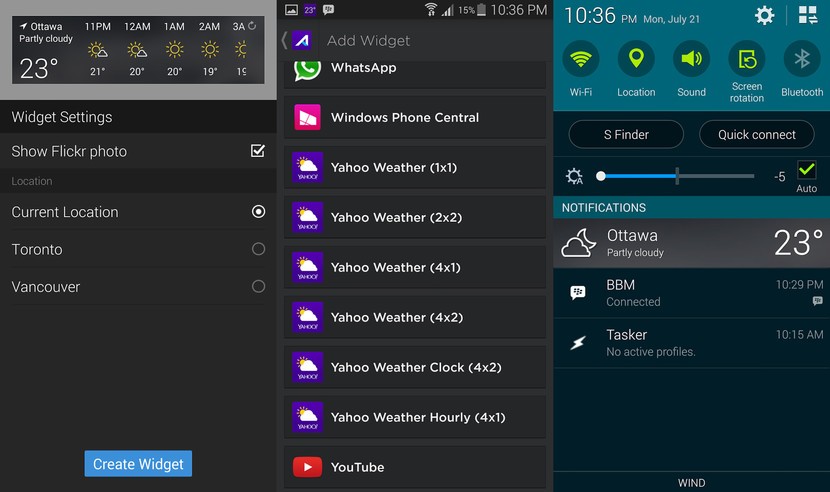Tap the Ottawa location arrow icon
The height and width of the screenshot is (492, 830).
click(x=23, y=26)
